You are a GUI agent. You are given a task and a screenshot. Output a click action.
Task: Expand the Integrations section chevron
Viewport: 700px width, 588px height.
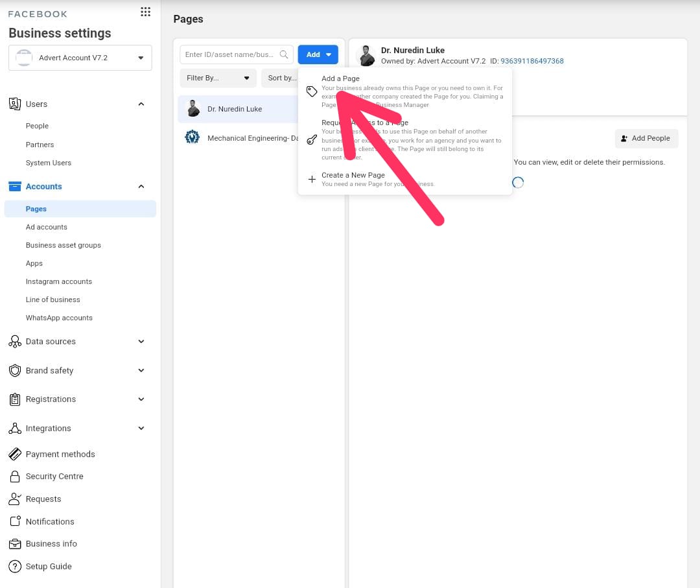[x=141, y=428]
